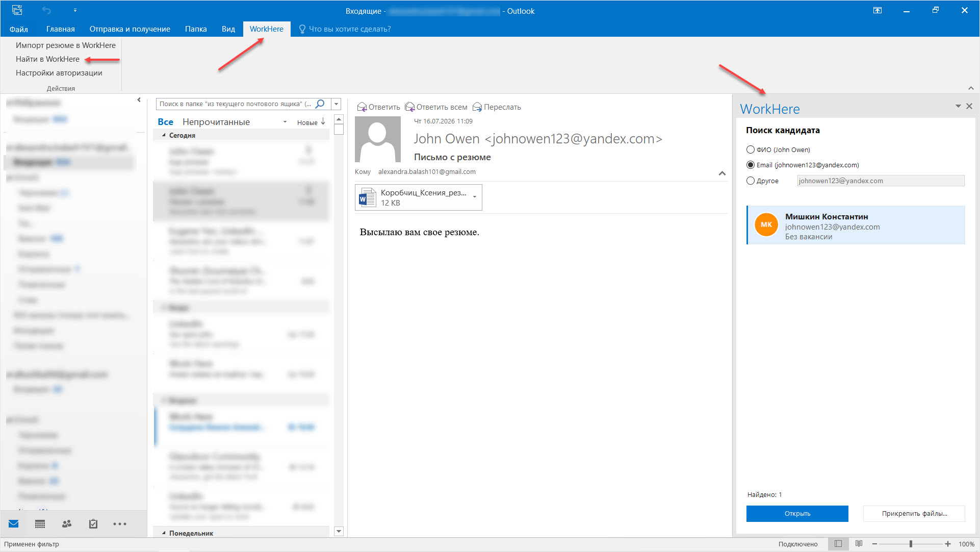The image size is (980, 552).
Task: Collapse the Сегодня group
Action: click(x=164, y=135)
